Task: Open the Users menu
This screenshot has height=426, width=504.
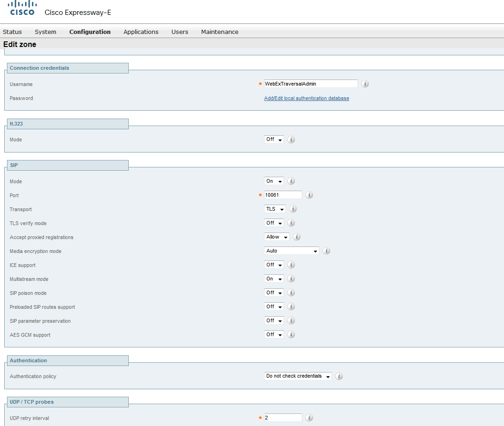Action: tap(179, 32)
